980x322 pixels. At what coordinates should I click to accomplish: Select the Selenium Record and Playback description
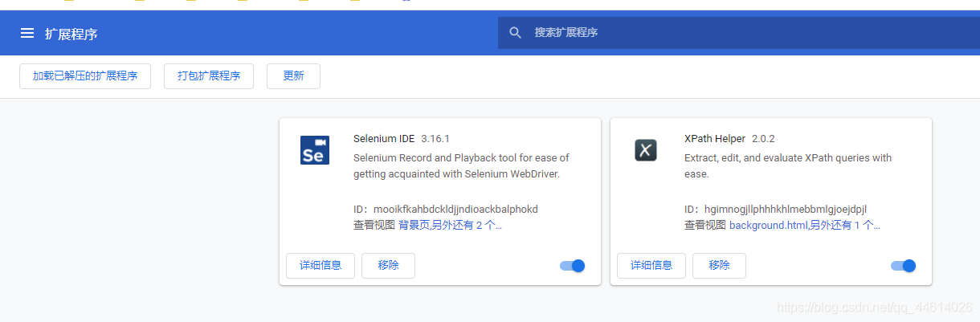click(x=461, y=166)
